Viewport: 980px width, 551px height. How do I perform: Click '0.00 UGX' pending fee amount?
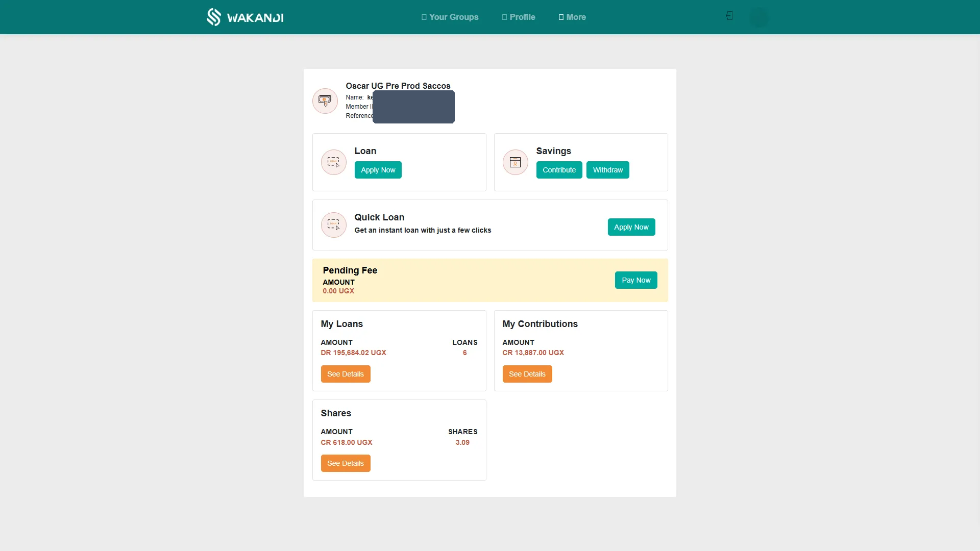tap(338, 291)
